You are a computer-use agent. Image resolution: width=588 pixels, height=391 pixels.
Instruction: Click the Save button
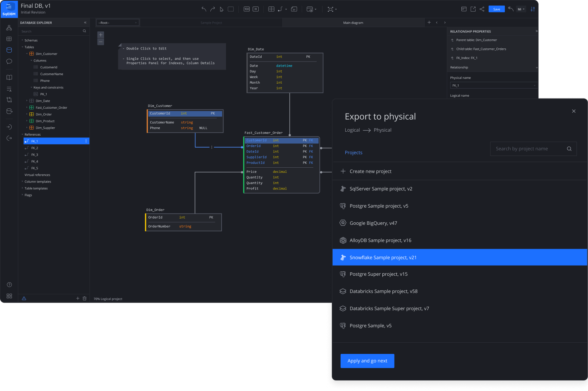click(x=496, y=9)
